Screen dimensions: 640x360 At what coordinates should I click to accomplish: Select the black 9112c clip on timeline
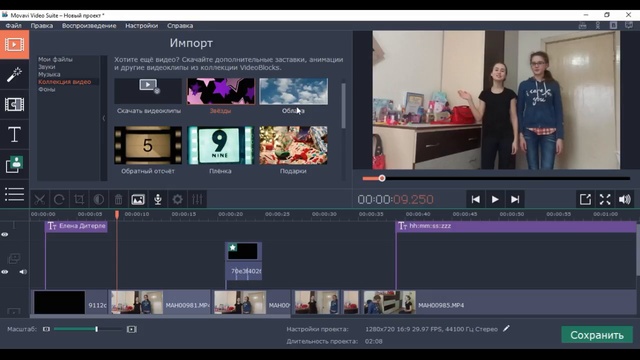click(x=69, y=302)
